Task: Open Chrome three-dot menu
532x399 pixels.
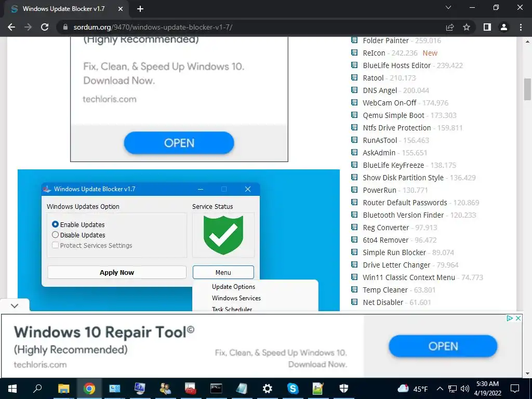Action: 521,27
